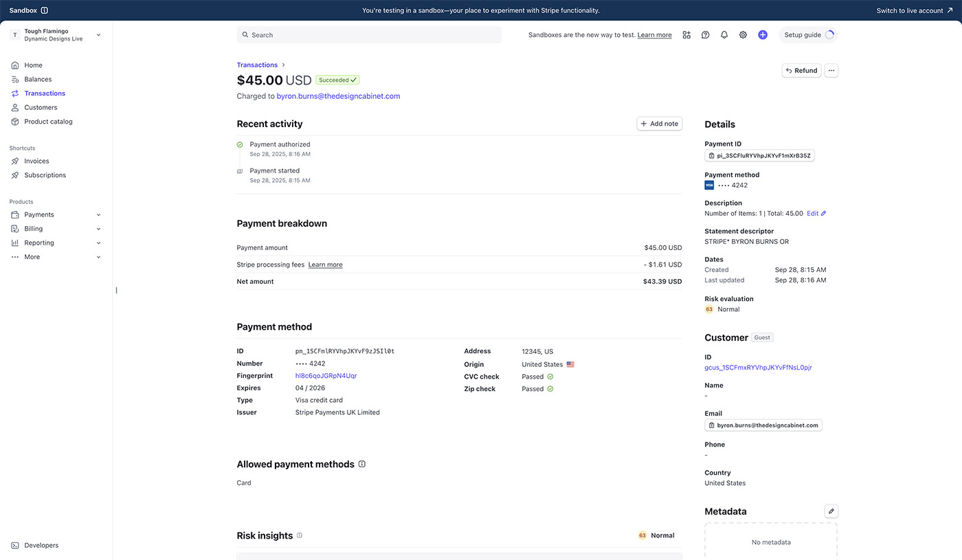Expand the Payments menu in sidebar
This screenshot has height=560, width=962.
click(x=55, y=214)
